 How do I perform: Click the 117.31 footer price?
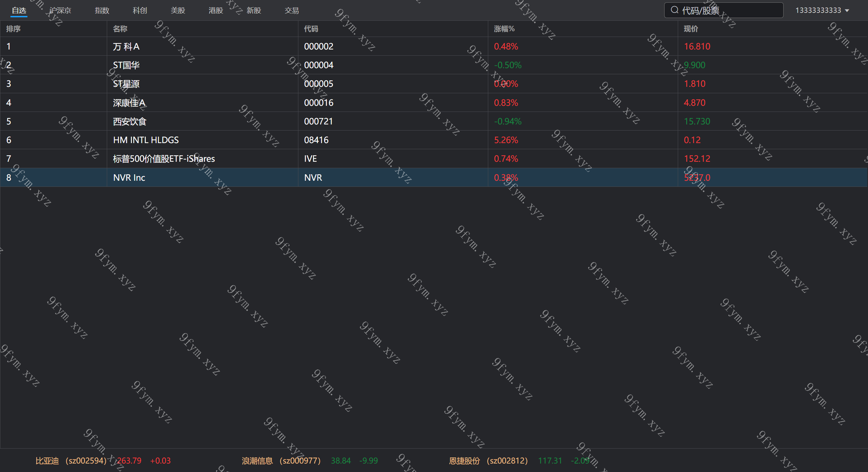click(550, 461)
